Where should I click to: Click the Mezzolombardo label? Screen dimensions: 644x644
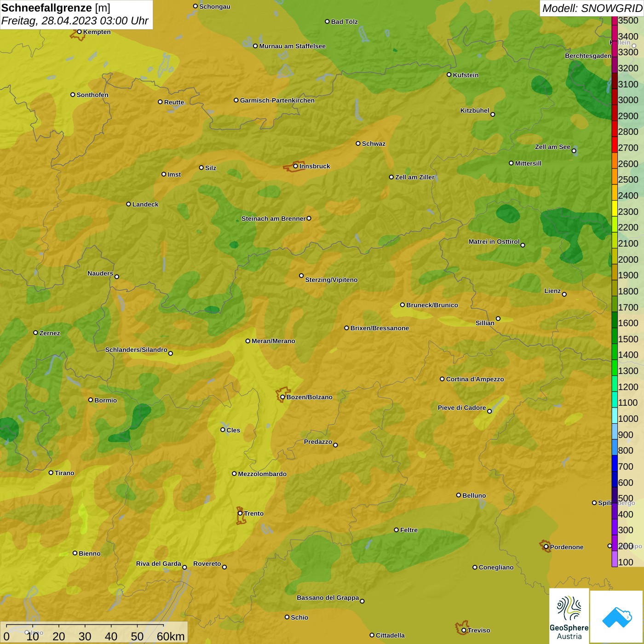pyautogui.click(x=262, y=474)
